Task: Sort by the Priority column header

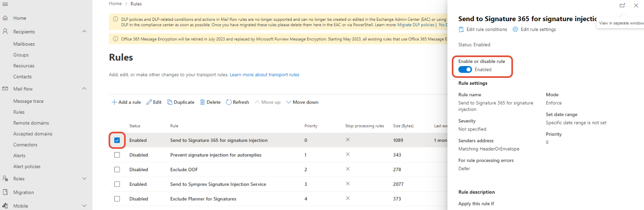Action: coord(311,126)
